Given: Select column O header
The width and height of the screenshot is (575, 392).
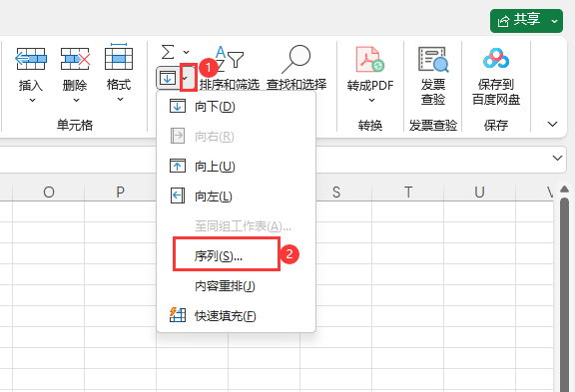Looking at the screenshot, I should click(48, 192).
